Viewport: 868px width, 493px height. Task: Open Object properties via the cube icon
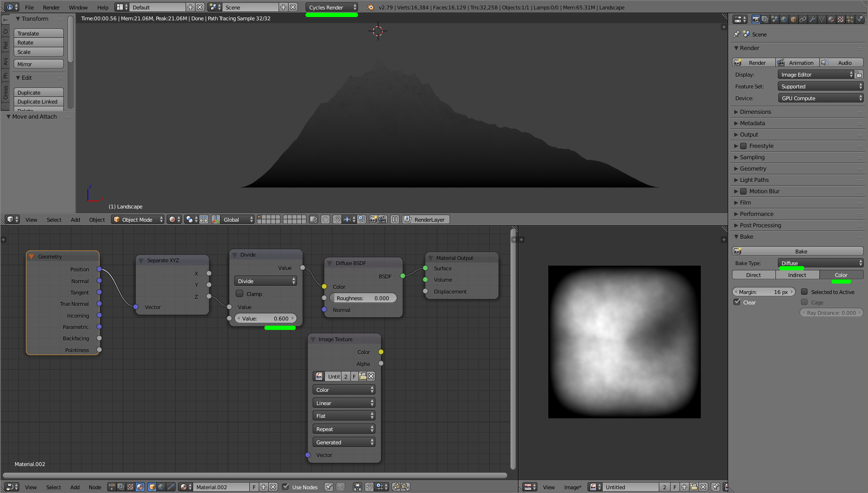click(x=793, y=19)
